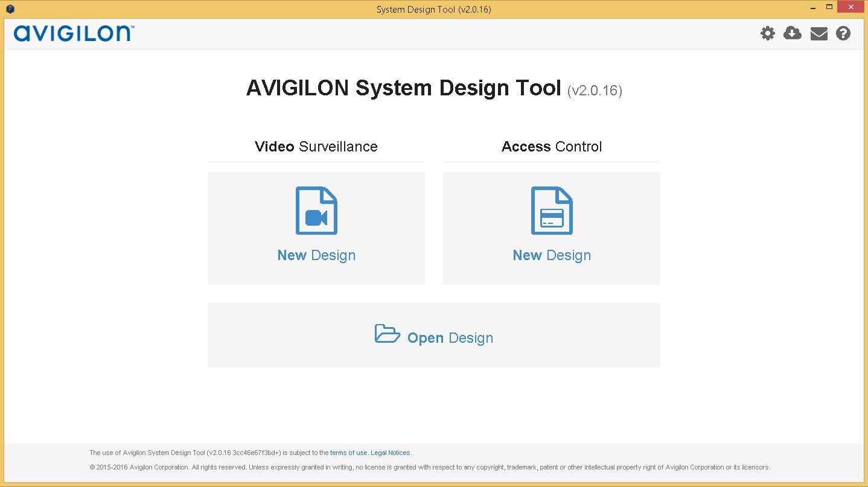Click the Open Design button
Image resolution: width=868 pixels, height=487 pixels.
click(434, 335)
